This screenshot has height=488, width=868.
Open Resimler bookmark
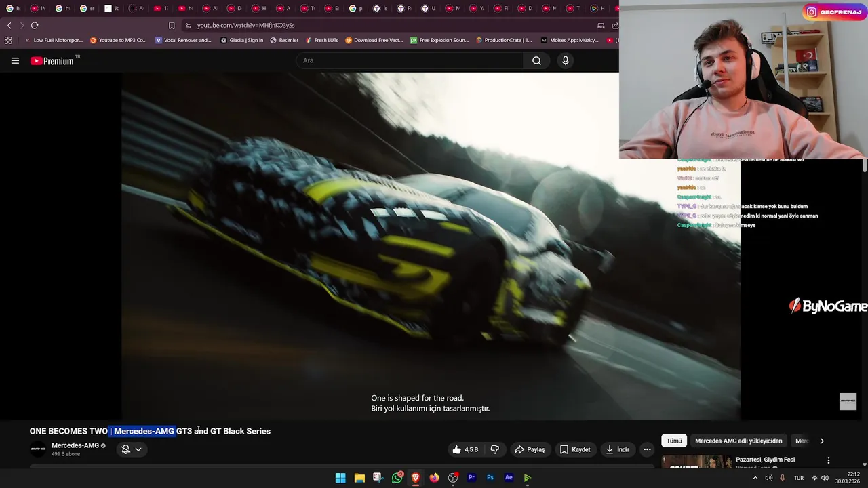tap(284, 40)
